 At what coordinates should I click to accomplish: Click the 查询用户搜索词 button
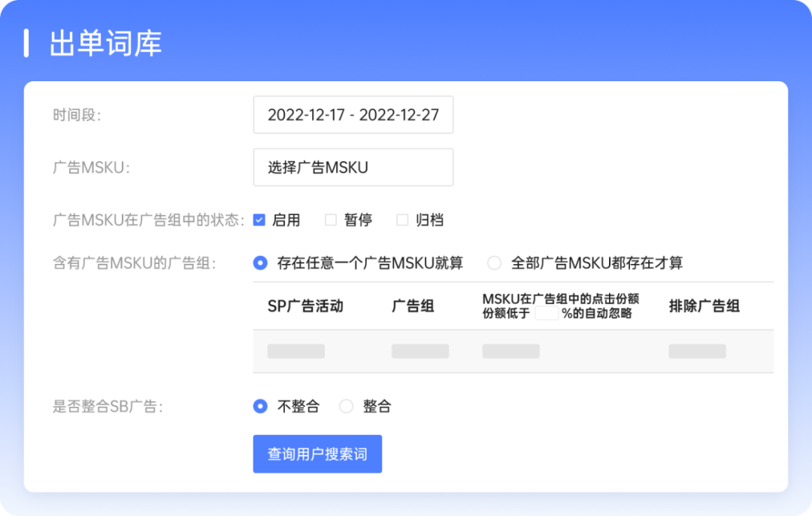coord(317,454)
